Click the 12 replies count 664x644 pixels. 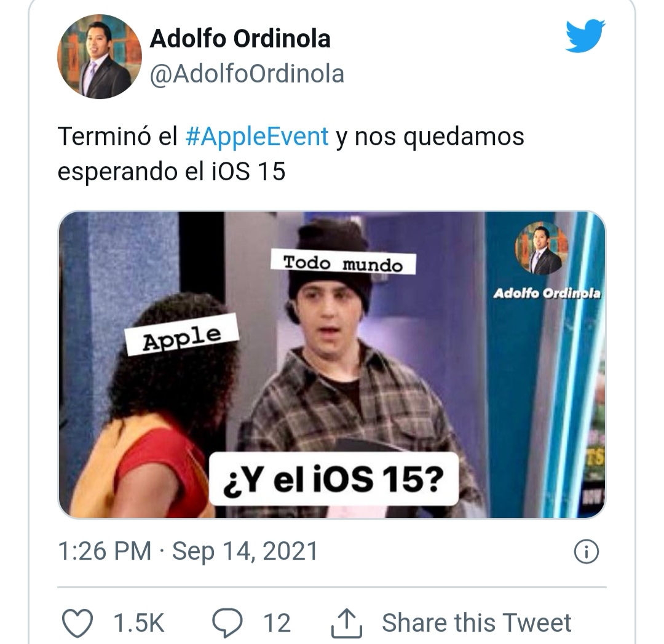pyautogui.click(x=277, y=623)
